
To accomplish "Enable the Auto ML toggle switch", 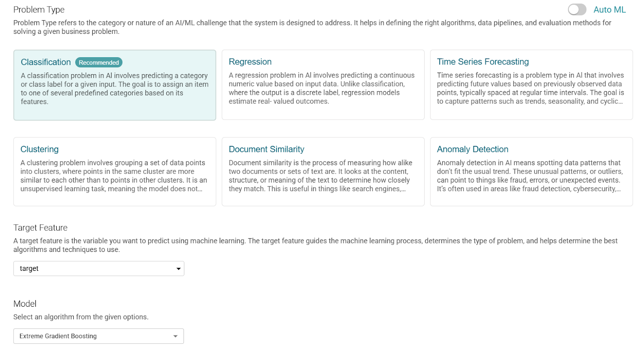I will [x=577, y=10].
